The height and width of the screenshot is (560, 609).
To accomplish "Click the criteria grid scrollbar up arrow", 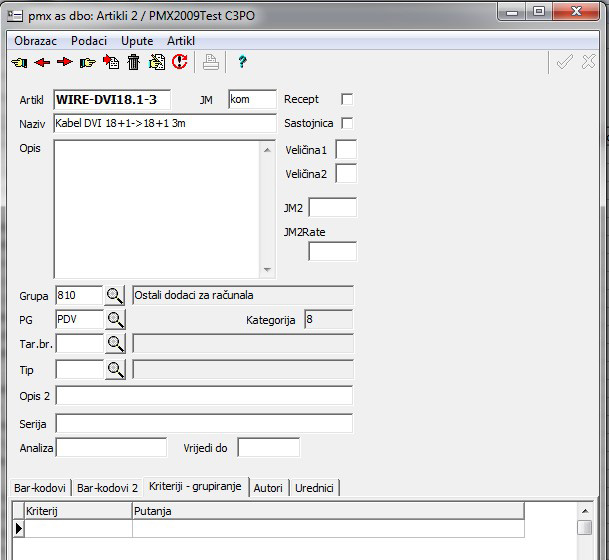I will [585, 511].
